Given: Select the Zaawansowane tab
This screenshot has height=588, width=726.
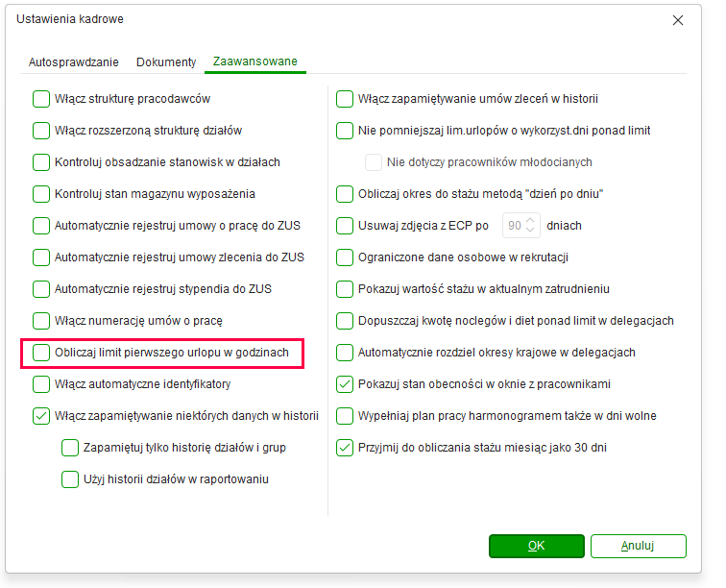Looking at the screenshot, I should click(x=255, y=61).
